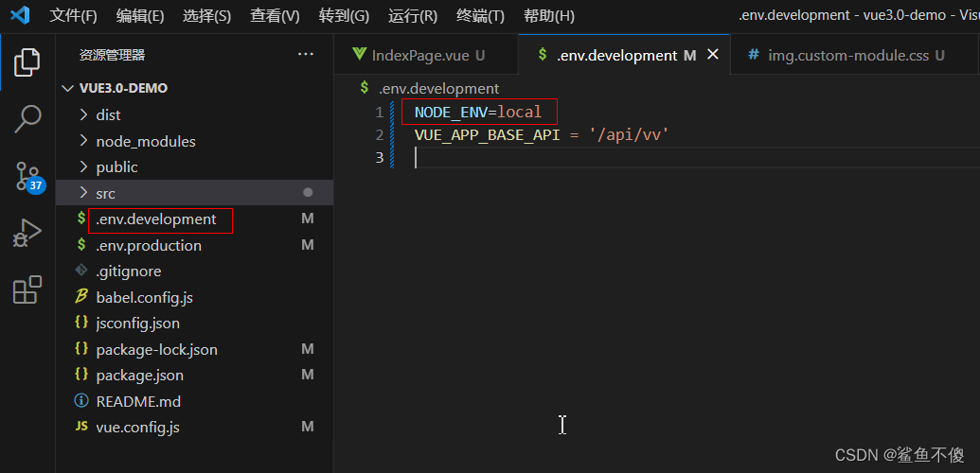Click the hash icon on img.custom-module.css tab

[755, 55]
